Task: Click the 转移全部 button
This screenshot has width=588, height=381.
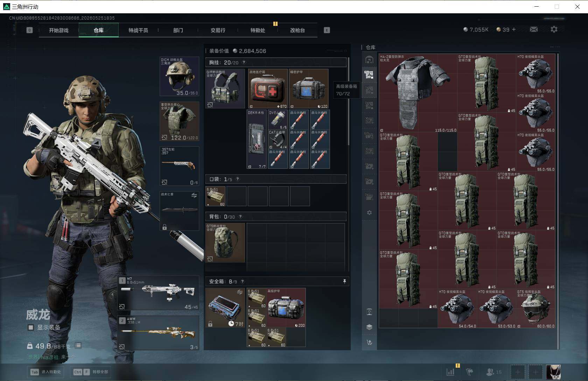Action: [x=91, y=372]
